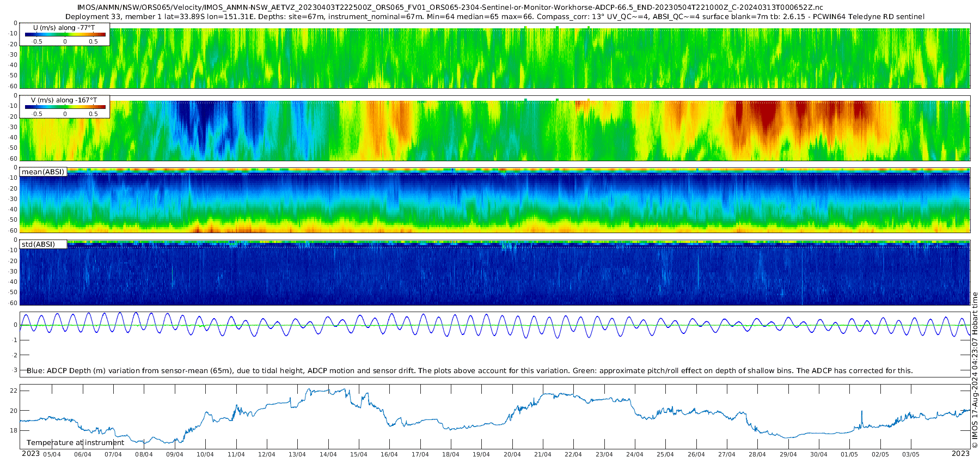This screenshot has width=980, height=463.
Task: Click the 21/04 date tick label
Action: (543, 454)
